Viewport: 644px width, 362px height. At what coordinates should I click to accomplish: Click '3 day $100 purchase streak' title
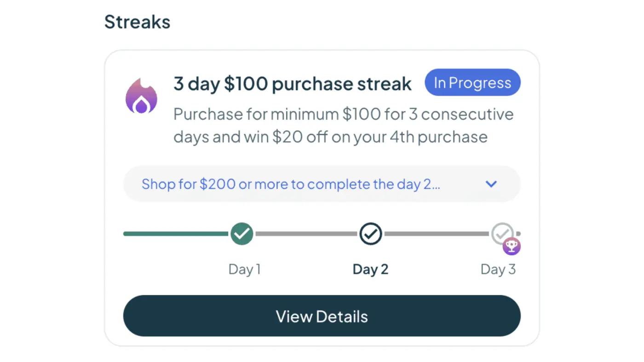[293, 84]
